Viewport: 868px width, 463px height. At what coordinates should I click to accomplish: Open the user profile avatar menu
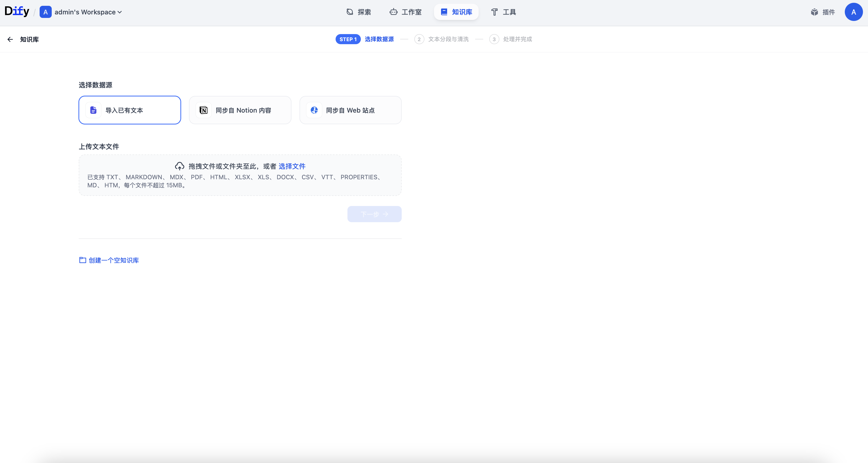853,12
